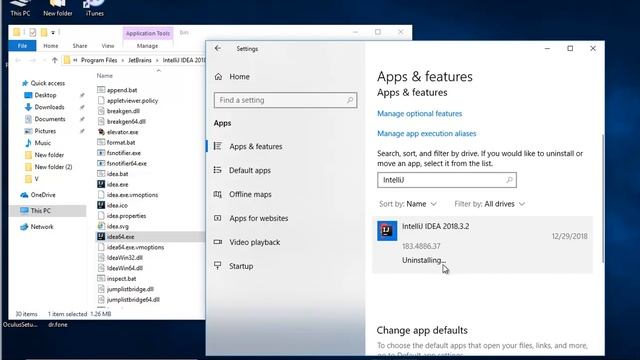Open the Filter by All drives dropdown

pos(489,204)
